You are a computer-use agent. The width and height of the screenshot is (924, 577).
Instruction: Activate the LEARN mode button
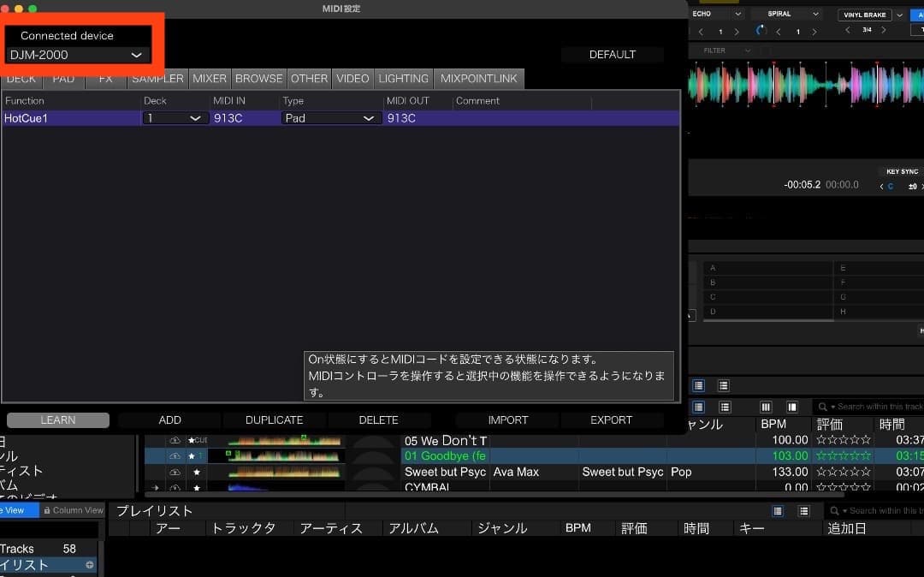pyautogui.click(x=57, y=419)
